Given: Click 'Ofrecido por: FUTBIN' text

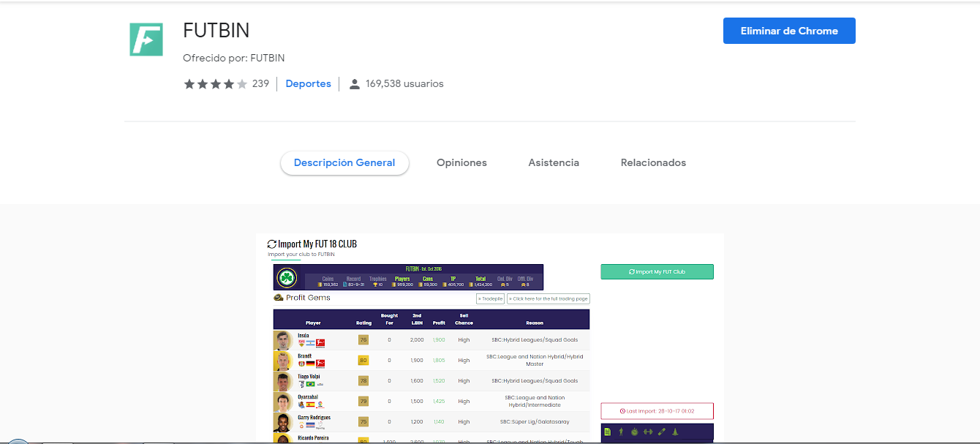Looking at the screenshot, I should point(234,58).
